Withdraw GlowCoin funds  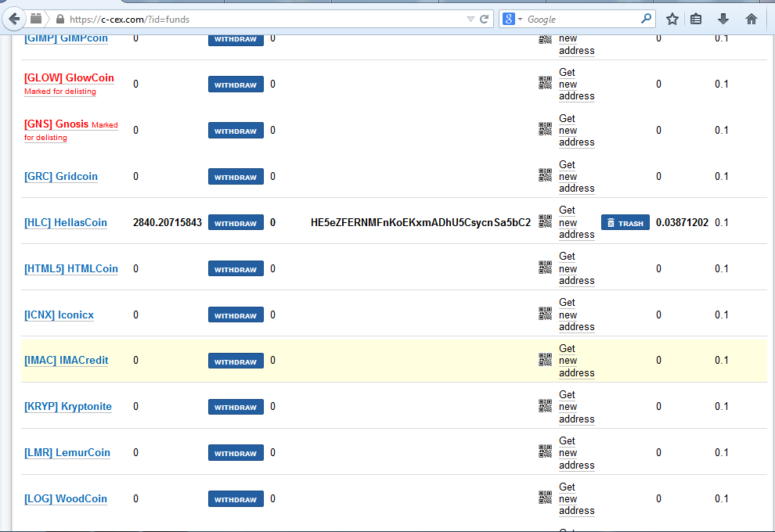pos(236,84)
